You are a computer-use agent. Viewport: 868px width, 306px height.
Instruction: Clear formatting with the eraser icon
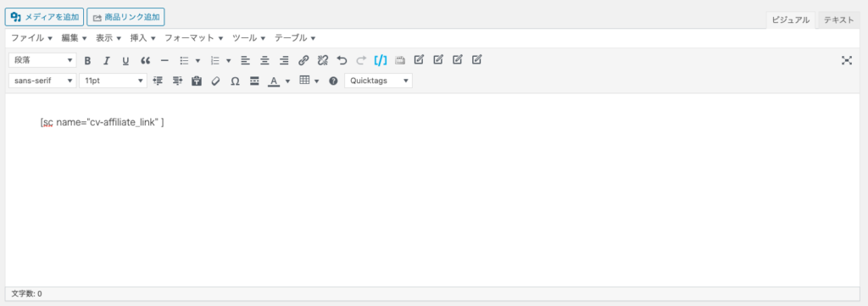tap(216, 81)
